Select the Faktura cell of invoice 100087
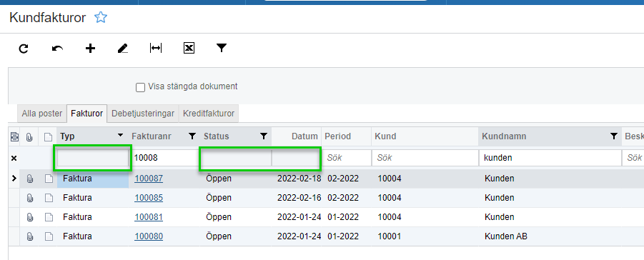The height and width of the screenshot is (260, 644). [x=93, y=179]
